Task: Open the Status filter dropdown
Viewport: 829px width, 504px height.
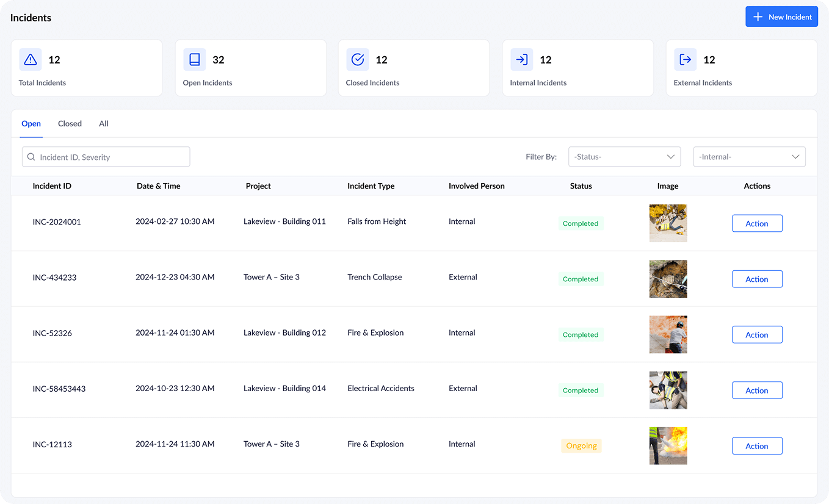Action: (624, 157)
